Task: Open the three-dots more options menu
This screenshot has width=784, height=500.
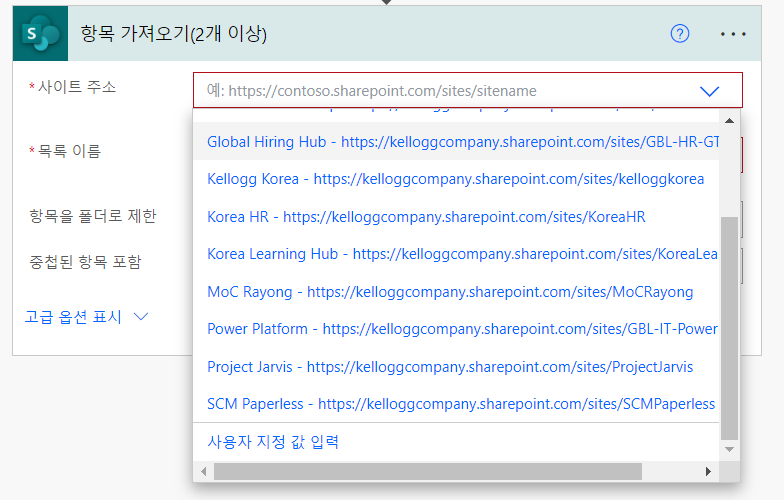Action: coord(733,34)
